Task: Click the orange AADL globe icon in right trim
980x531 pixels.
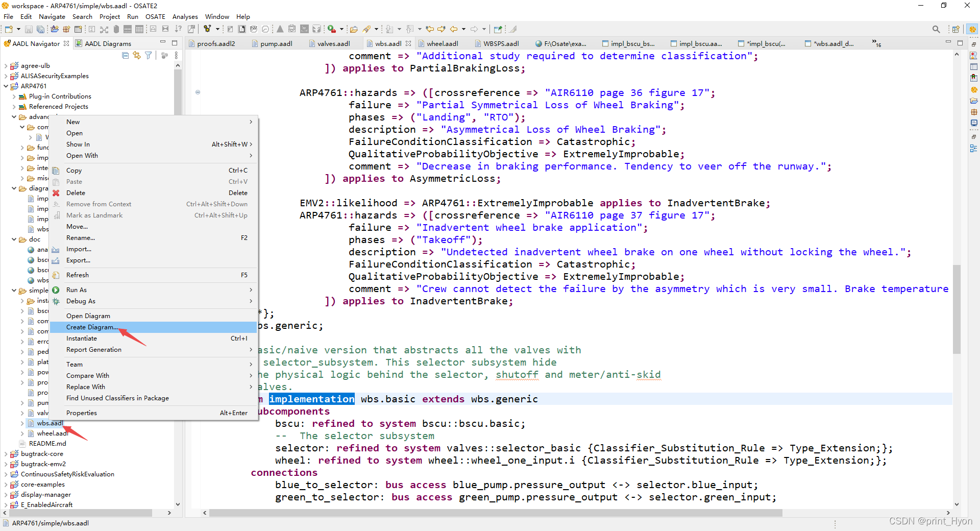Action: pos(974,89)
